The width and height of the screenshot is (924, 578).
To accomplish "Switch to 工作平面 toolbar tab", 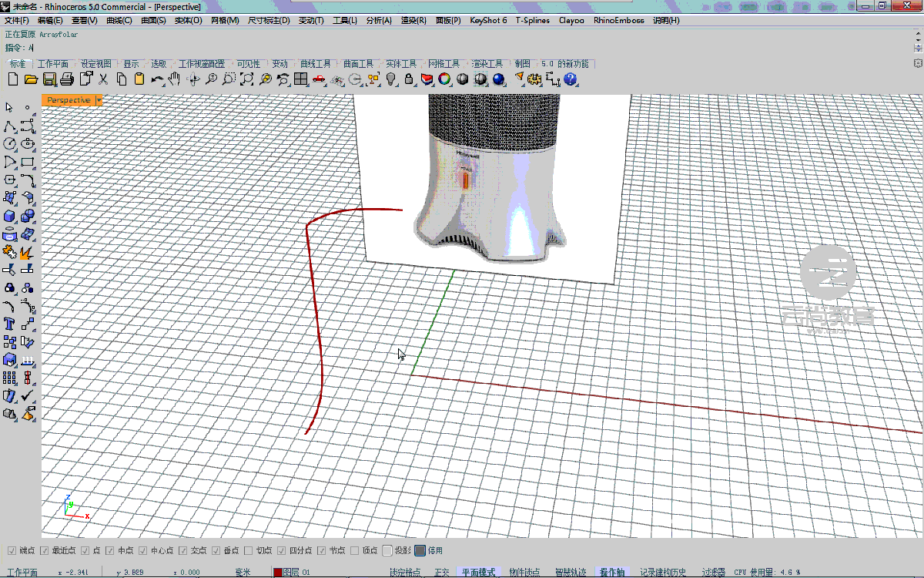I will click(53, 63).
